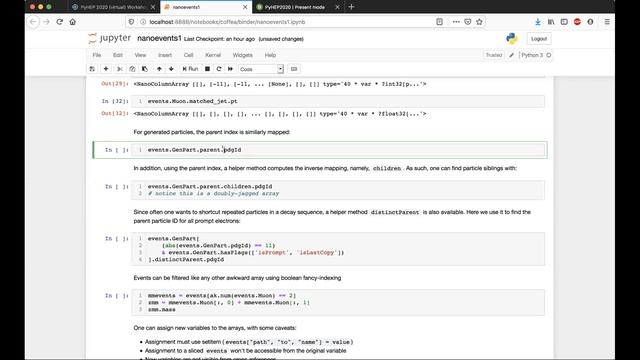Switch to PyHEP2020 Present mode tab
Screen dimensions: 640x360
point(295,7)
